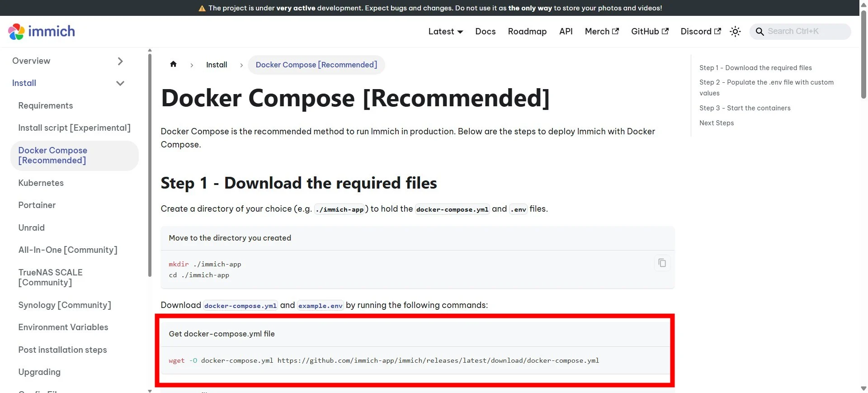Viewport: 868px width, 393px height.
Task: Open the Kubernetes install page
Action: (41, 183)
